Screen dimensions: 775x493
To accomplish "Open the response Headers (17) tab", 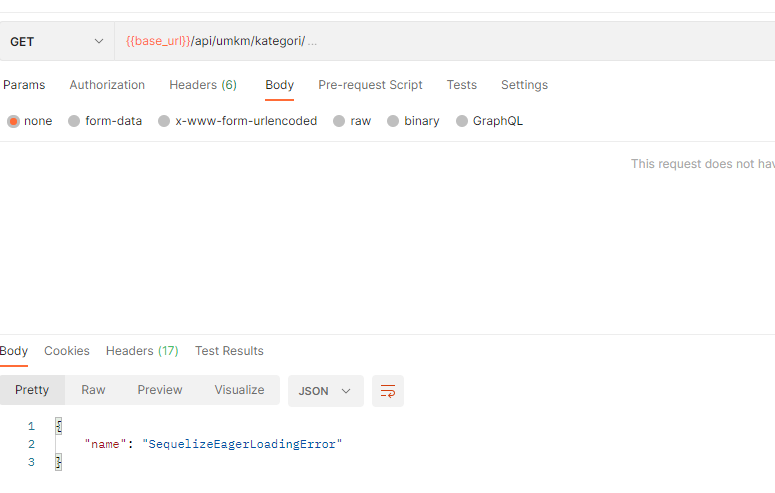I will (x=142, y=351).
